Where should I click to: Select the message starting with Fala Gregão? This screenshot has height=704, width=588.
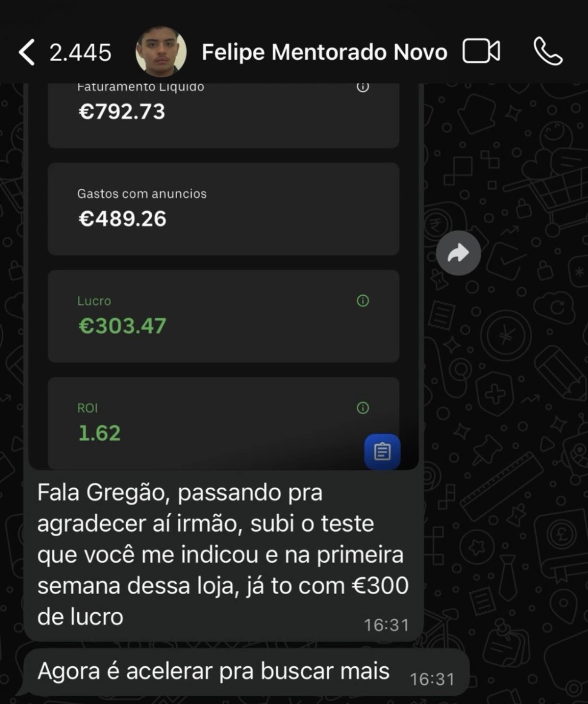(222, 554)
